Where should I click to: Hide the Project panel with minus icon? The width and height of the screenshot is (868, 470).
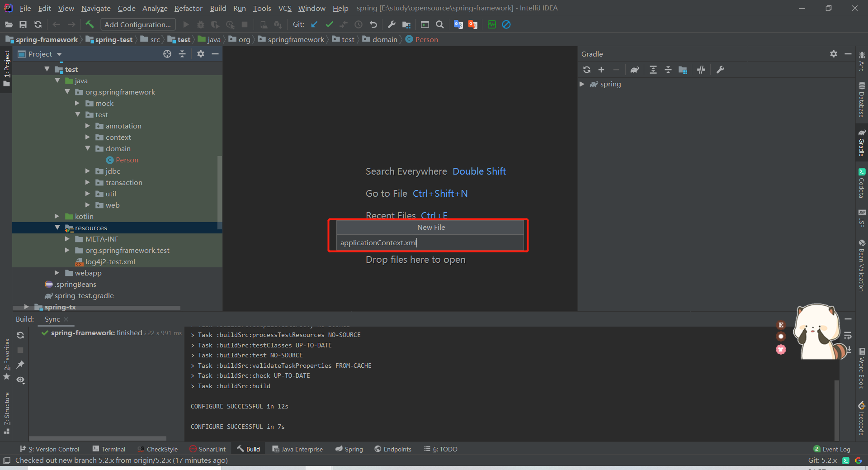(x=215, y=54)
